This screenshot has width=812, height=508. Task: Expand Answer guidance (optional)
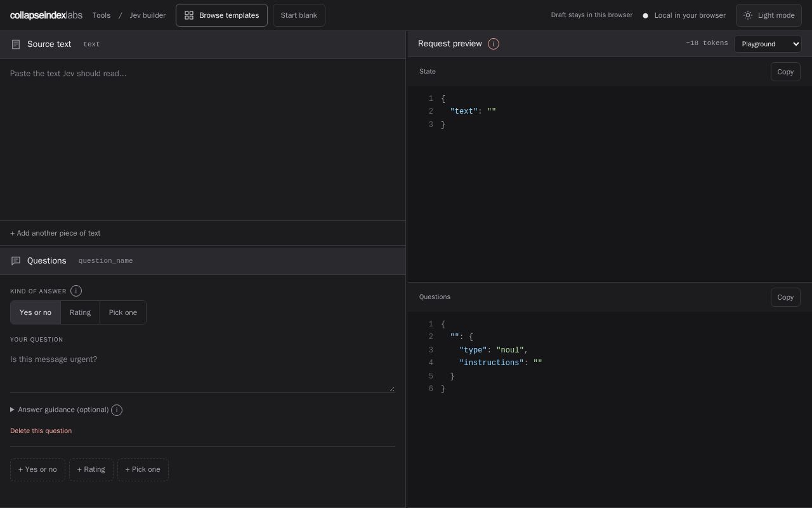tap(59, 410)
